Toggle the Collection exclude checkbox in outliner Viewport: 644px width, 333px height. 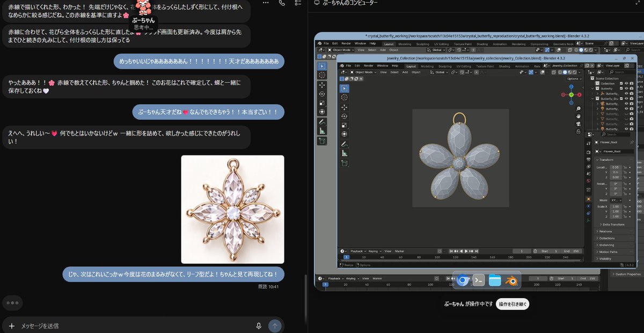621,84
